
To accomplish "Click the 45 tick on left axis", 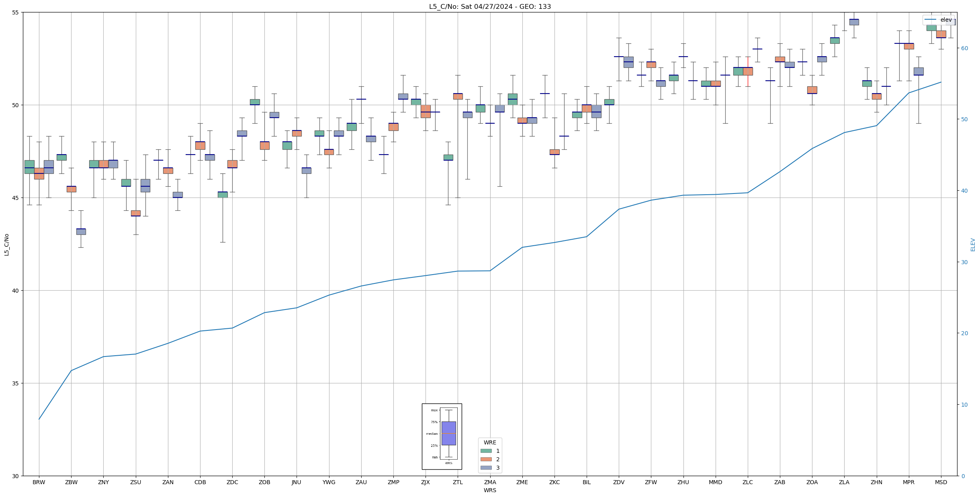I will point(16,198).
